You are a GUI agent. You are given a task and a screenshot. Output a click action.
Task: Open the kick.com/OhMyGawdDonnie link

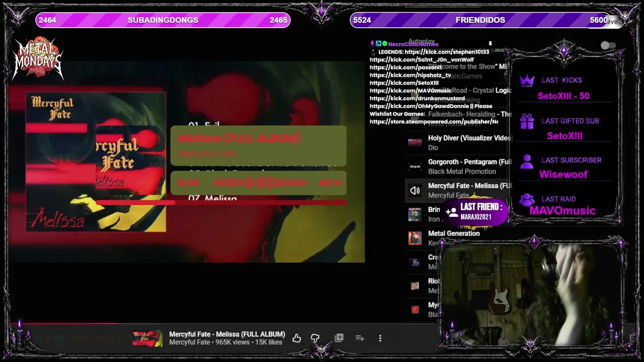(x=420, y=107)
